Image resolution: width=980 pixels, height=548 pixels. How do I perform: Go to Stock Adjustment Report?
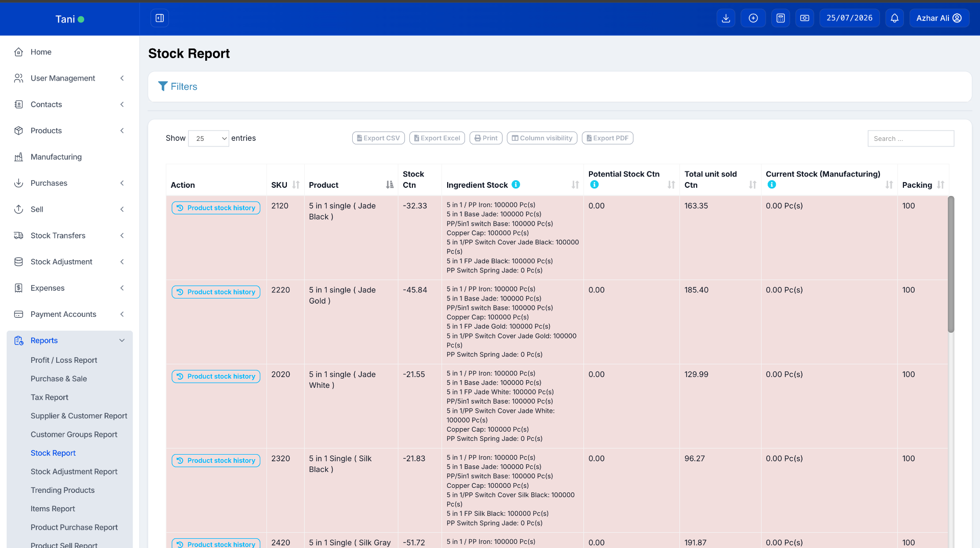coord(74,472)
